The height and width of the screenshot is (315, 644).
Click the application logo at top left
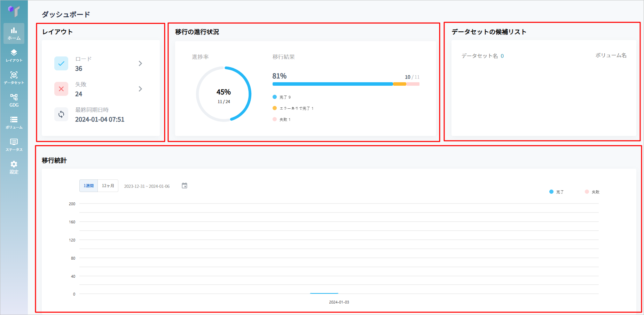pos(14,11)
